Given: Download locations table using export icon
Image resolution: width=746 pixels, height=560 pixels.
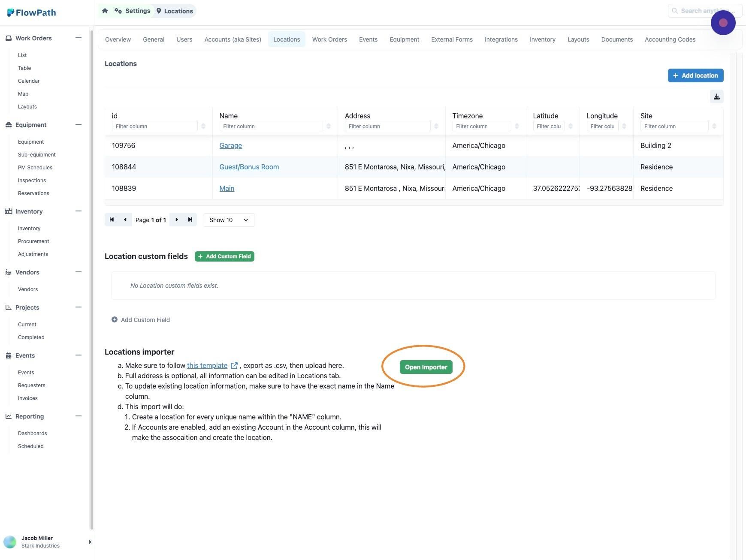Looking at the screenshot, I should click(716, 96).
